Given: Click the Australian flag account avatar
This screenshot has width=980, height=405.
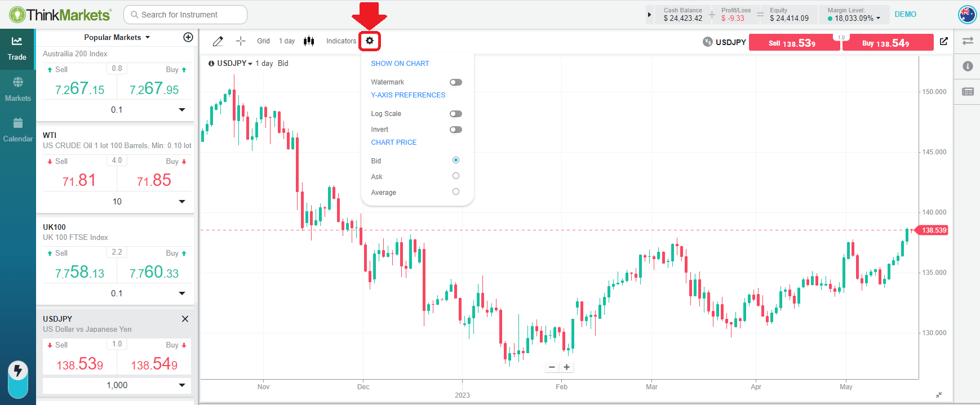Looking at the screenshot, I should [x=967, y=15].
